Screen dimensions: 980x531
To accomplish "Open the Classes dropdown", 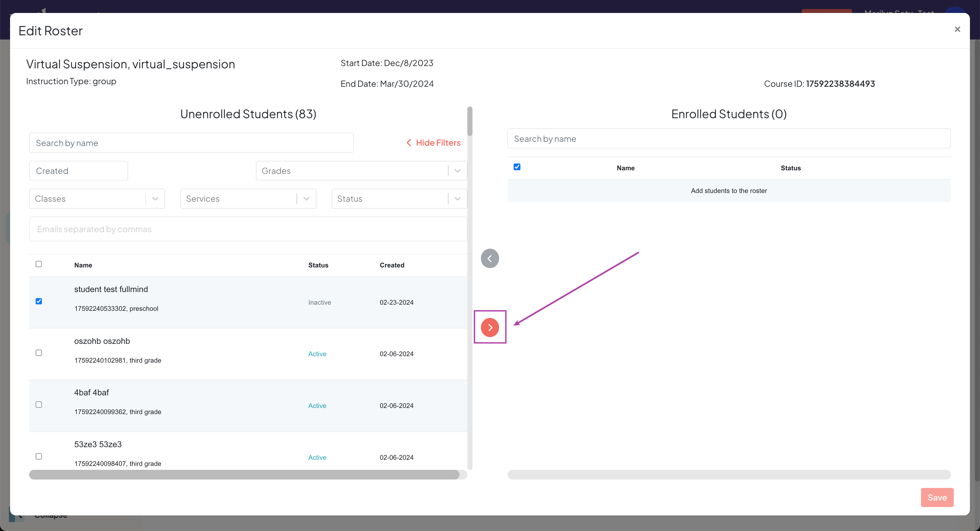I will tap(97, 198).
